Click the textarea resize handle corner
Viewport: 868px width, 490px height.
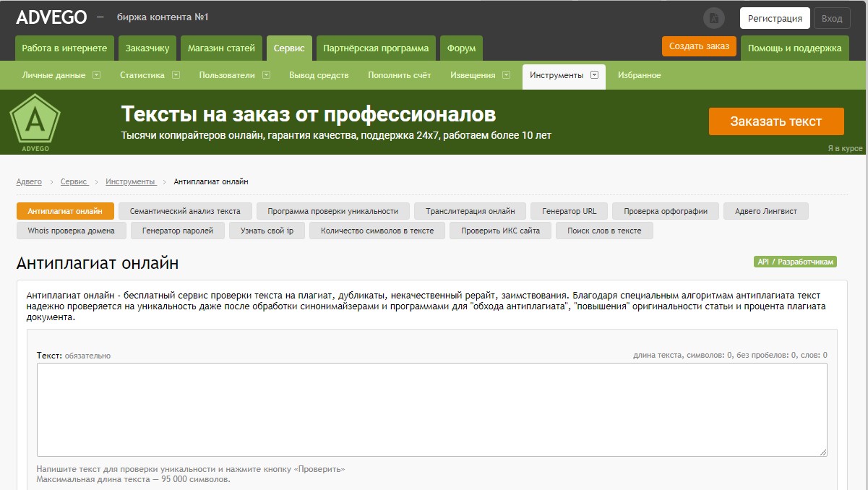(x=823, y=452)
